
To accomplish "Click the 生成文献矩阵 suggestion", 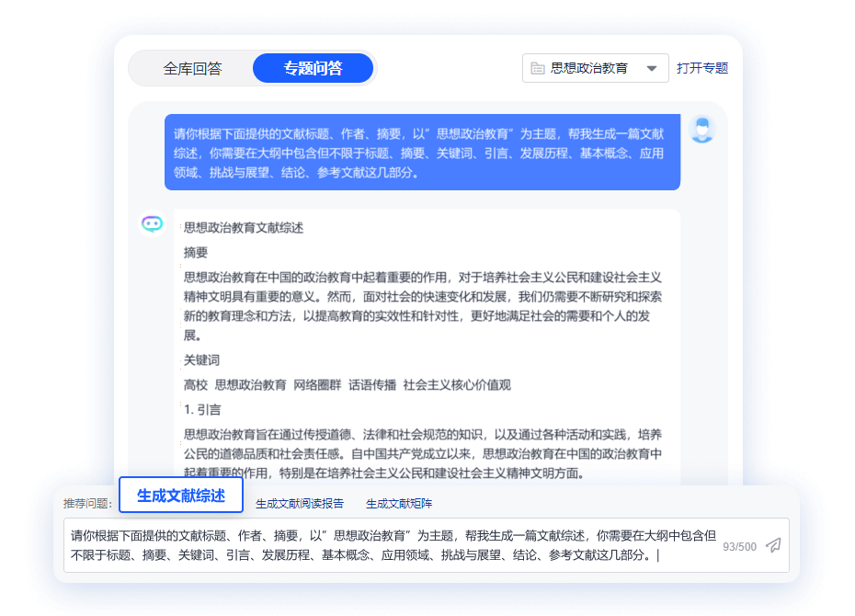I will pyautogui.click(x=399, y=503).
